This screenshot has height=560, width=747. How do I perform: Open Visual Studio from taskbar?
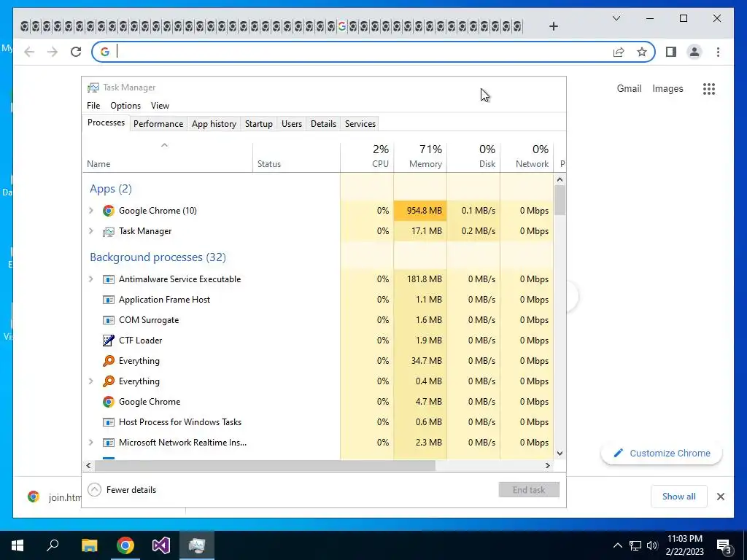click(161, 545)
